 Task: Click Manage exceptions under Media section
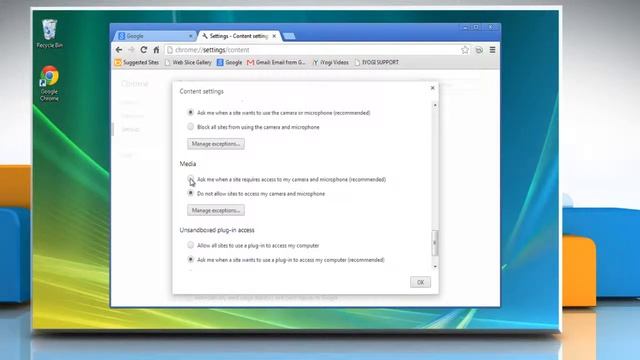coord(216,210)
